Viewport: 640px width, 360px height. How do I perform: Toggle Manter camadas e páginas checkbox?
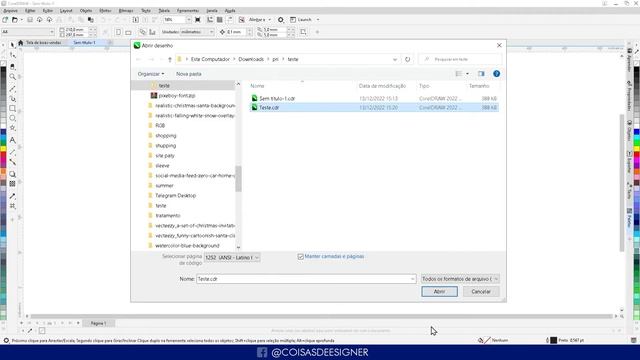tap(300, 257)
